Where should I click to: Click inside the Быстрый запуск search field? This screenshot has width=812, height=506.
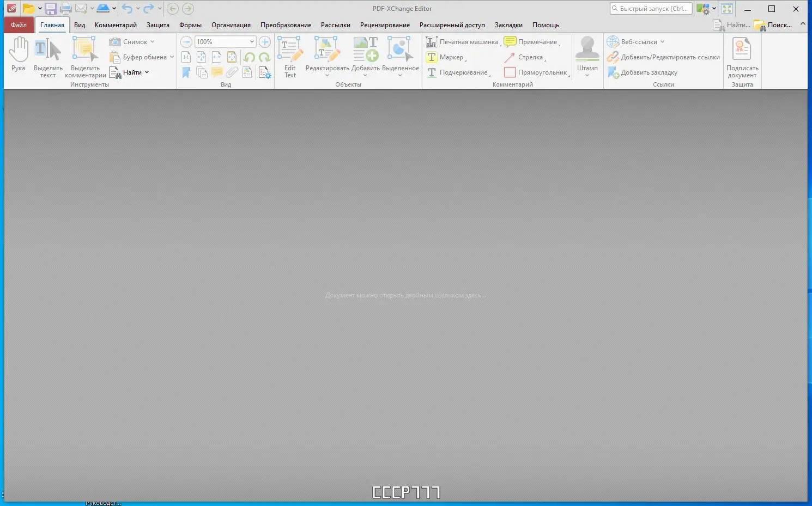651,8
